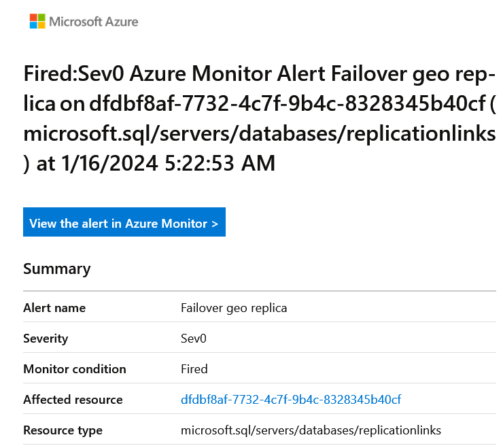Select the 'Alert name' row label
This screenshot has width=503, height=448.
coord(54,308)
